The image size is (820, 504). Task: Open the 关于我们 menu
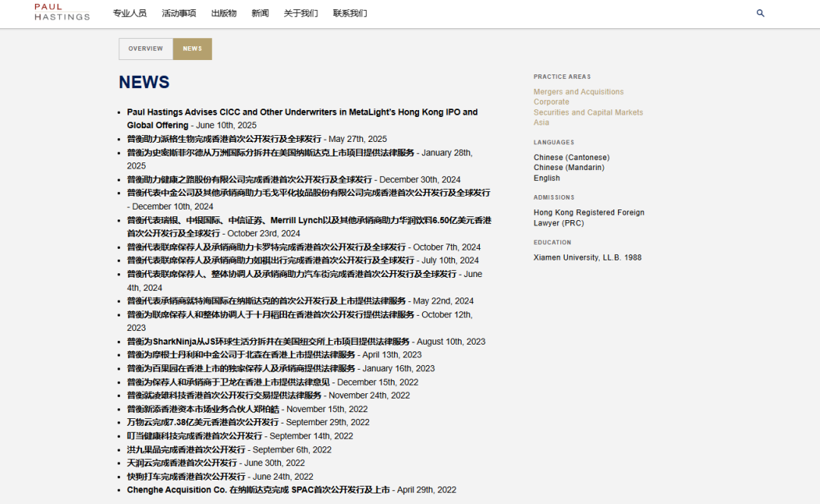(301, 13)
